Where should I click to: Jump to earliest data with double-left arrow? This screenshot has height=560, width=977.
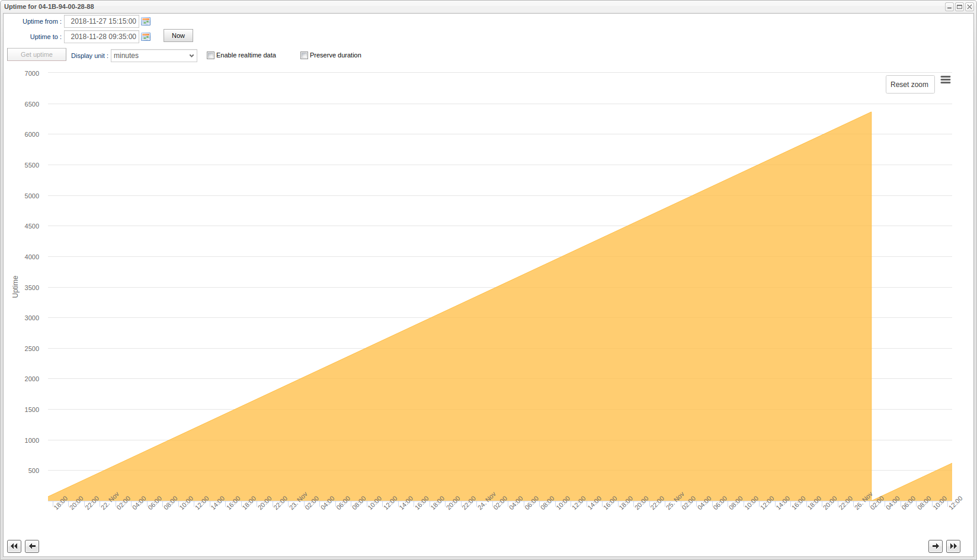14,546
